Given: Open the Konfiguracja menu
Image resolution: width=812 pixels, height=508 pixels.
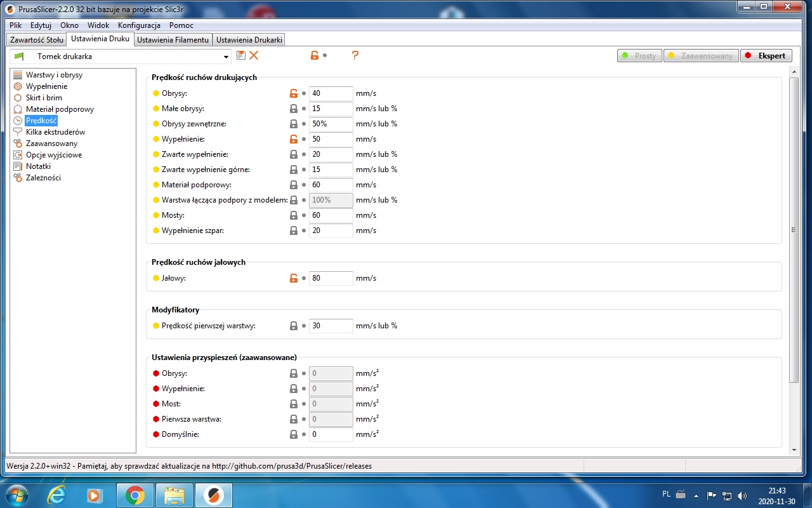Looking at the screenshot, I should click(x=139, y=25).
